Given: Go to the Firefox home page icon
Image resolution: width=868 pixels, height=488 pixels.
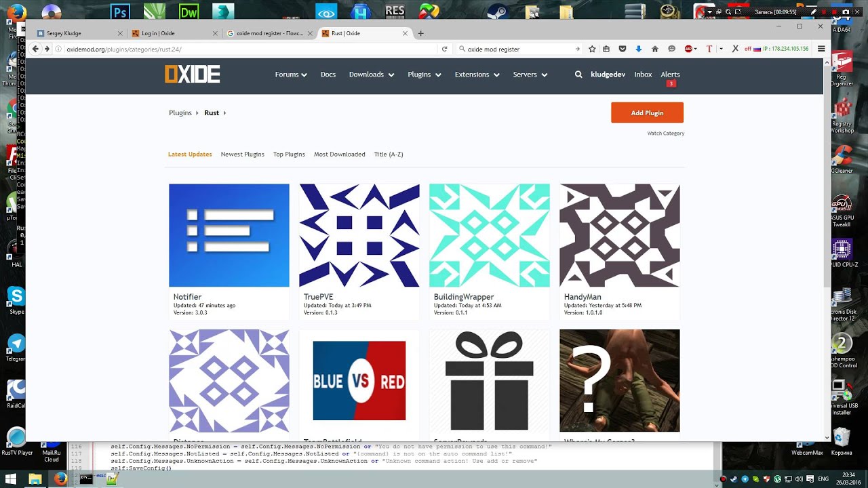Looking at the screenshot, I should (654, 49).
